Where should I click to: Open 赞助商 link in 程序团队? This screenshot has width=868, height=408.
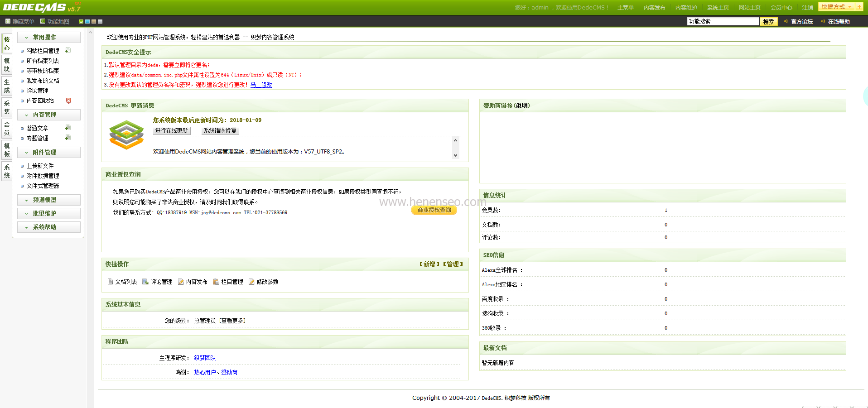click(229, 372)
